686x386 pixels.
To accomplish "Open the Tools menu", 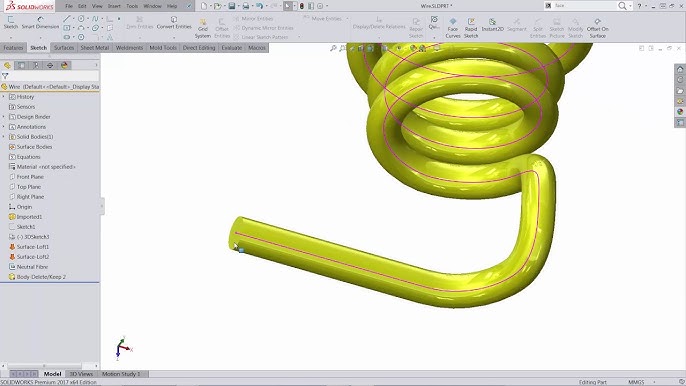I will coord(132,6).
